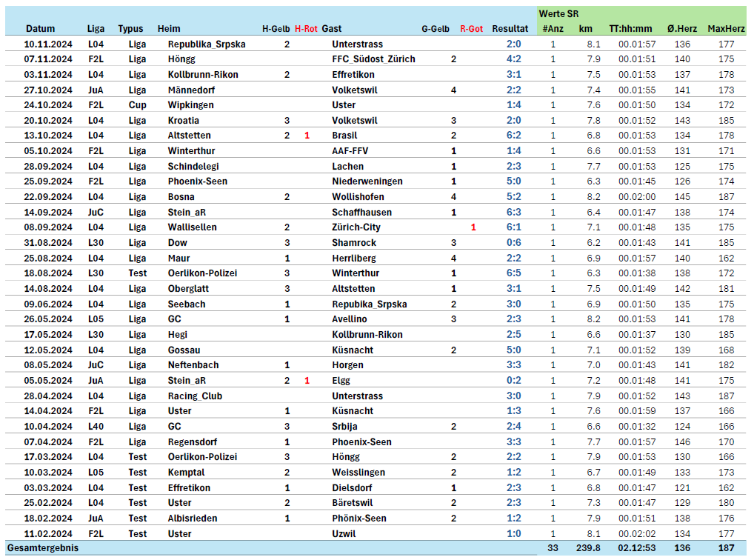Click the Gesamtergebnis total row label

(43, 547)
